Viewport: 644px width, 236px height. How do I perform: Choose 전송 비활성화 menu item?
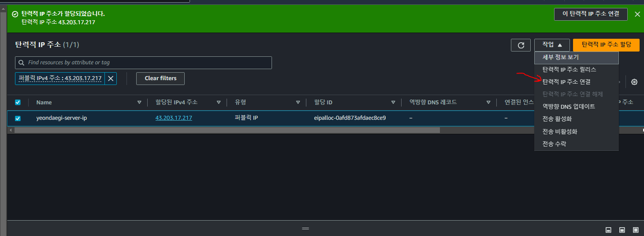(577, 131)
